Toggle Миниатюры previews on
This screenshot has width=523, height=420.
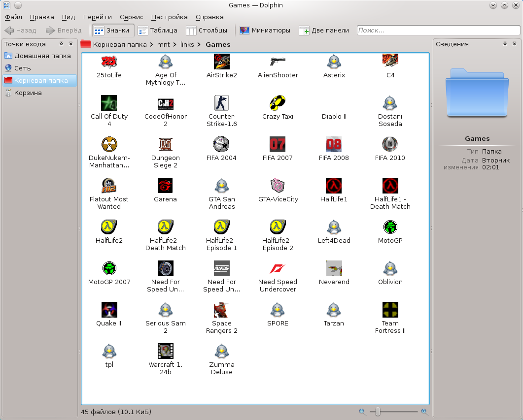pos(265,31)
